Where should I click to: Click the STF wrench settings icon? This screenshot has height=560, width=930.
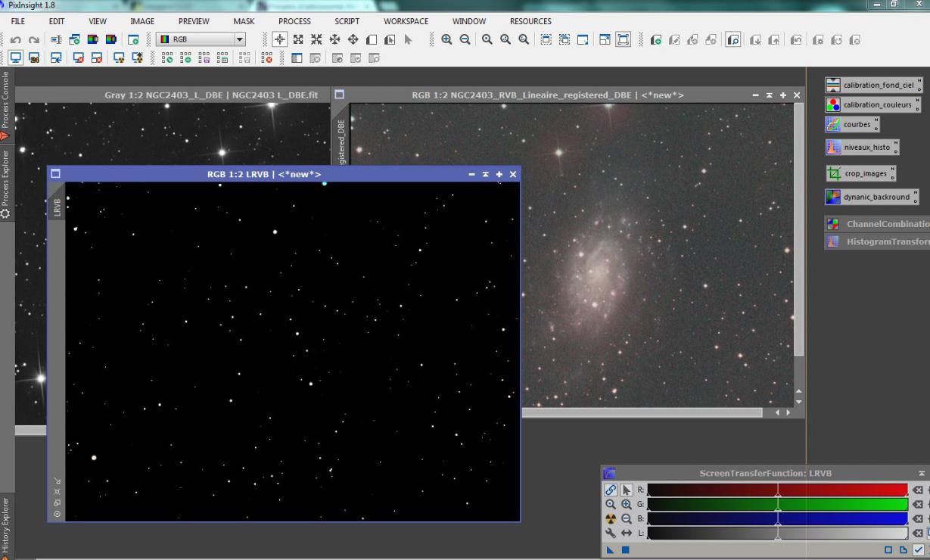pos(610,533)
